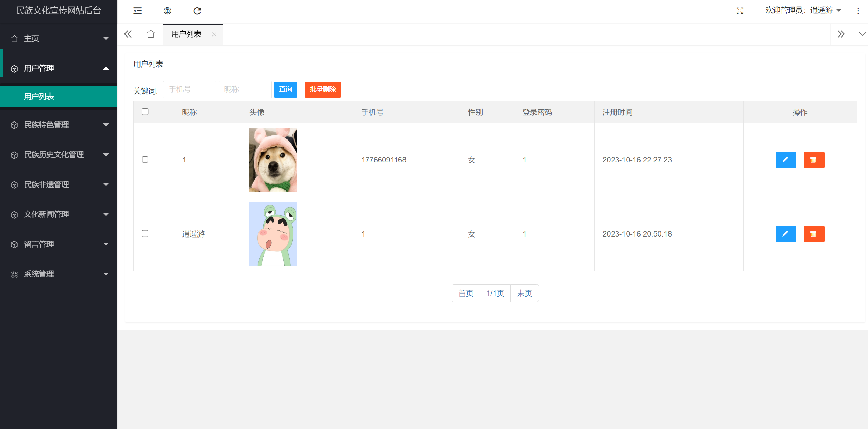
Task: Click the 手机号 keyword input field
Action: point(189,89)
